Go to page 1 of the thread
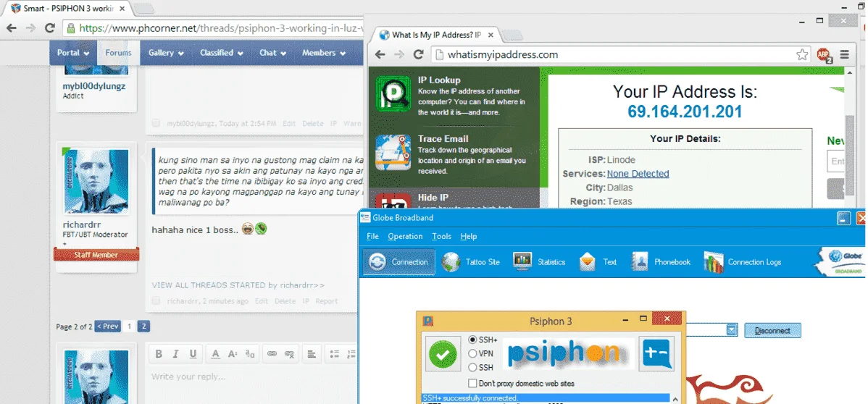This screenshot has width=868, height=404. click(x=129, y=327)
